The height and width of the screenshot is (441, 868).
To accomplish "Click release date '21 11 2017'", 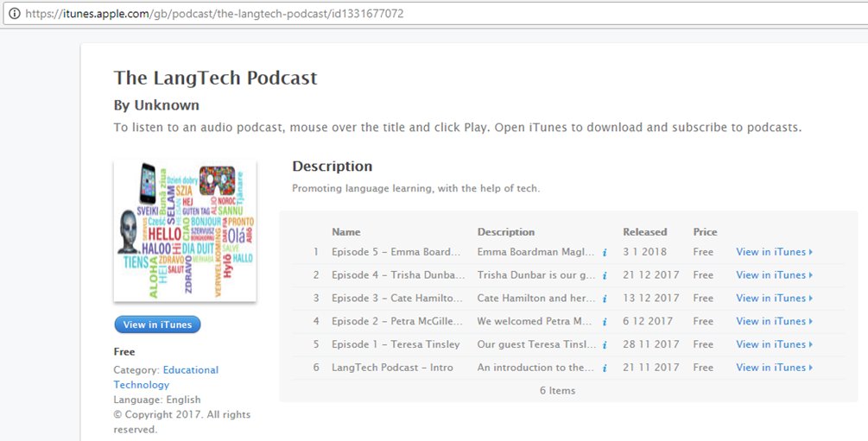I will 651,368.
